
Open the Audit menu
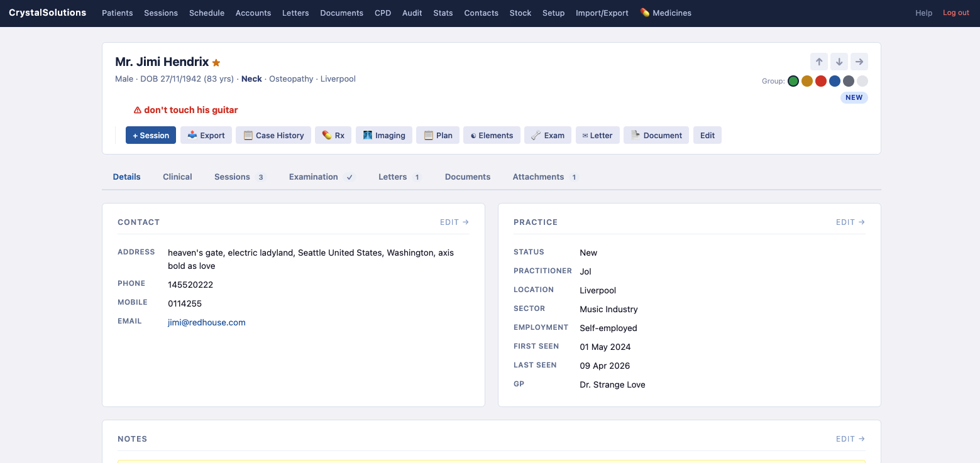coord(412,13)
